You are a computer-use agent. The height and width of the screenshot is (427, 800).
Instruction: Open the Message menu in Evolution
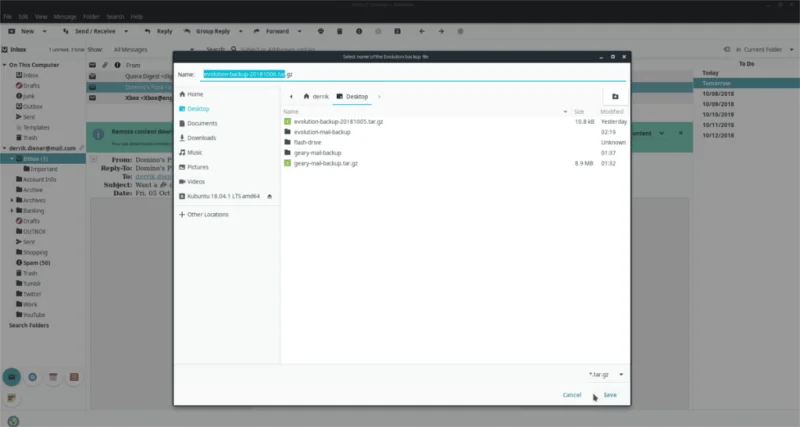click(x=65, y=16)
